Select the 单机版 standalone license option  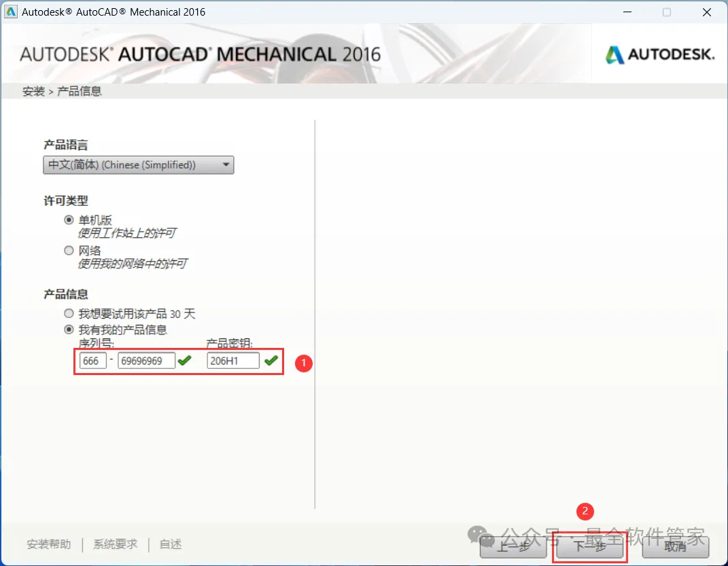coord(69,220)
